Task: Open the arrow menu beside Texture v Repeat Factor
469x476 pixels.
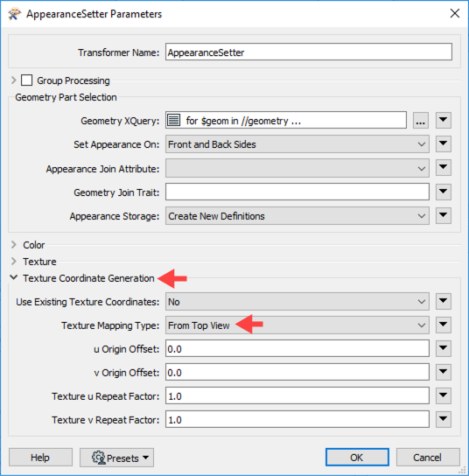Action: [444, 419]
